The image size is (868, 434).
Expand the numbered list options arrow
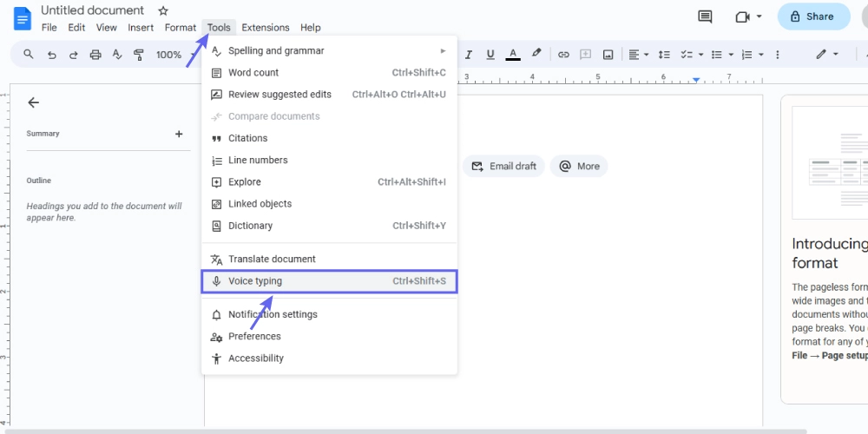tap(761, 54)
